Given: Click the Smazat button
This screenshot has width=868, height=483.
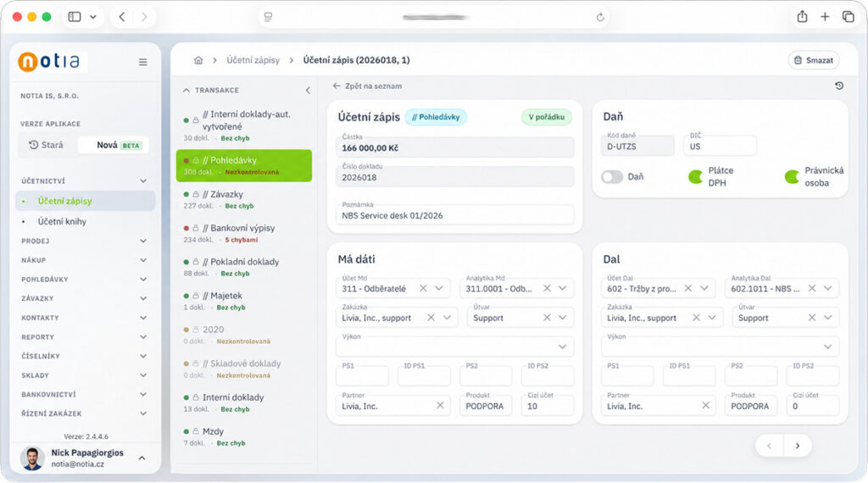Looking at the screenshot, I should [813, 60].
